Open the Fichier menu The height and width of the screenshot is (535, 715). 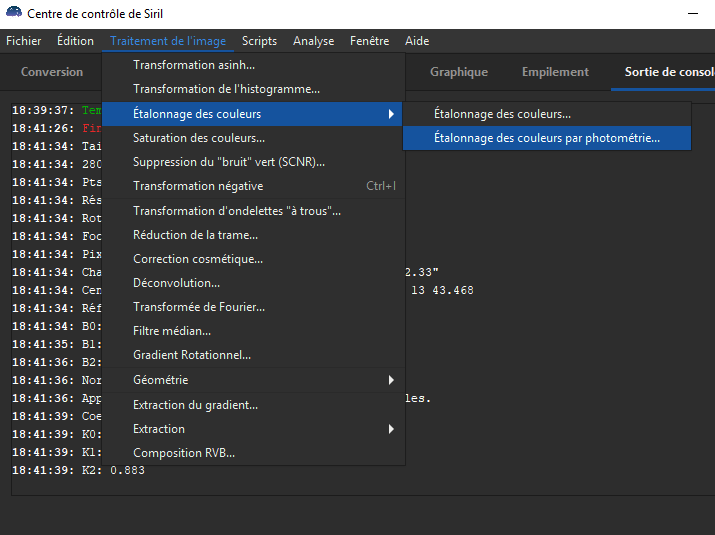pyautogui.click(x=23, y=41)
